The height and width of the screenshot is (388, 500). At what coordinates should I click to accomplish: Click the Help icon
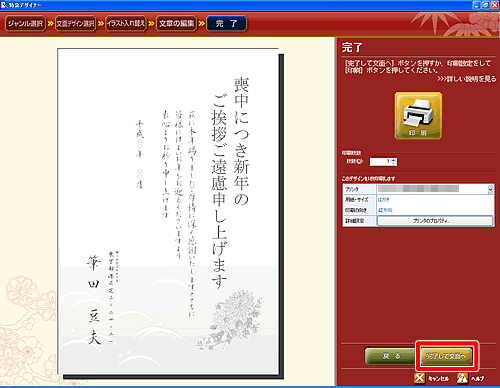462,378
